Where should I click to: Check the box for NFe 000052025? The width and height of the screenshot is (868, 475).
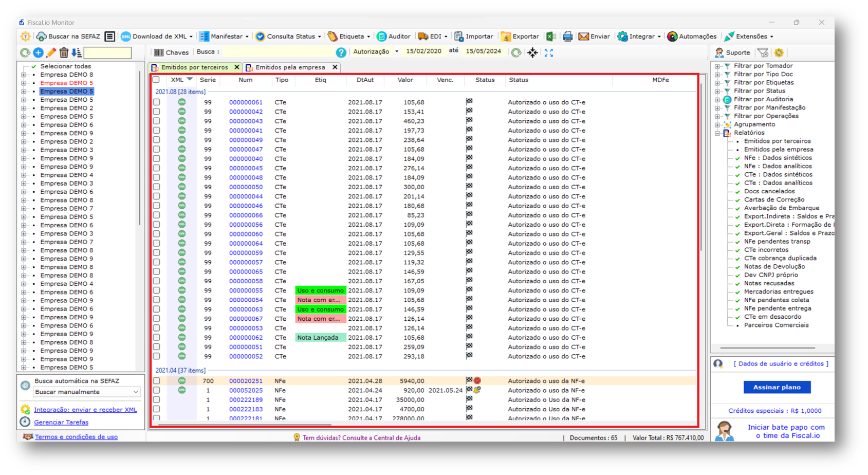coord(156,390)
